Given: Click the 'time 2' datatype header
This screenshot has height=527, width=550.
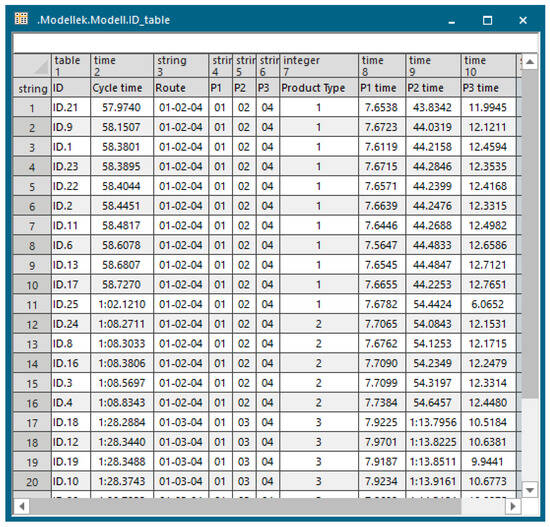Looking at the screenshot, I should coord(122,66).
